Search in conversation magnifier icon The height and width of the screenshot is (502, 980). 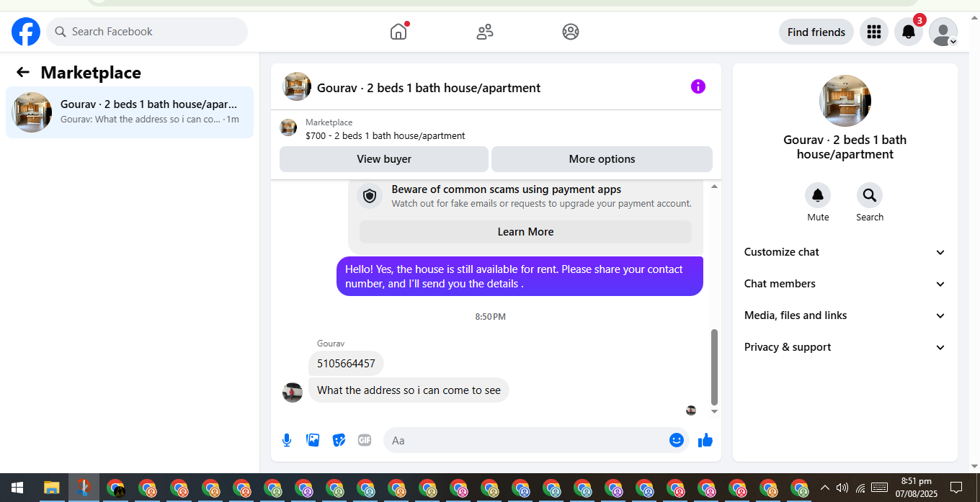(x=870, y=195)
